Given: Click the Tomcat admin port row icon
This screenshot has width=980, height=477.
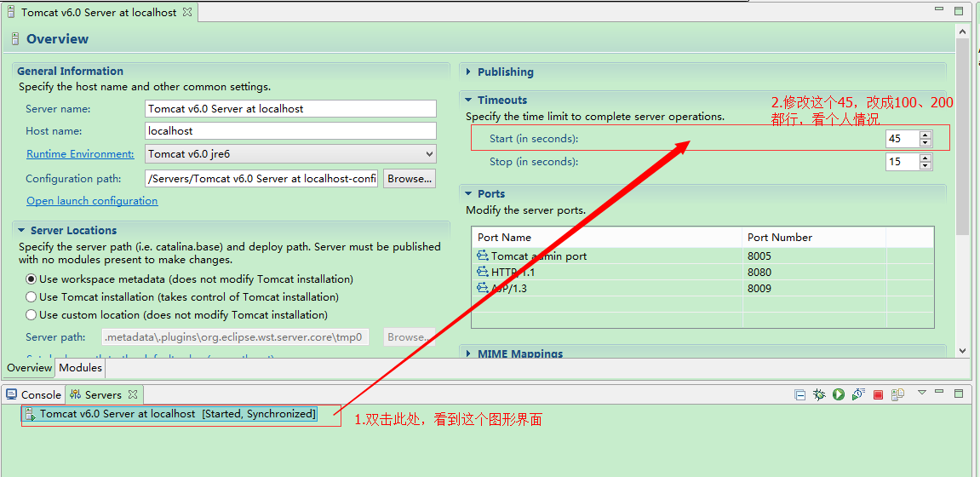Looking at the screenshot, I should pyautogui.click(x=483, y=256).
